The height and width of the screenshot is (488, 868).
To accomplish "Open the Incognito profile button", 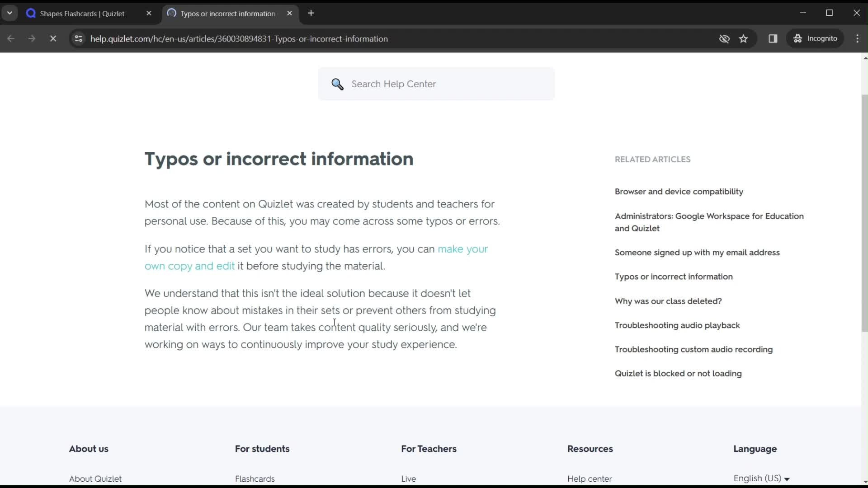I will 816,39.
